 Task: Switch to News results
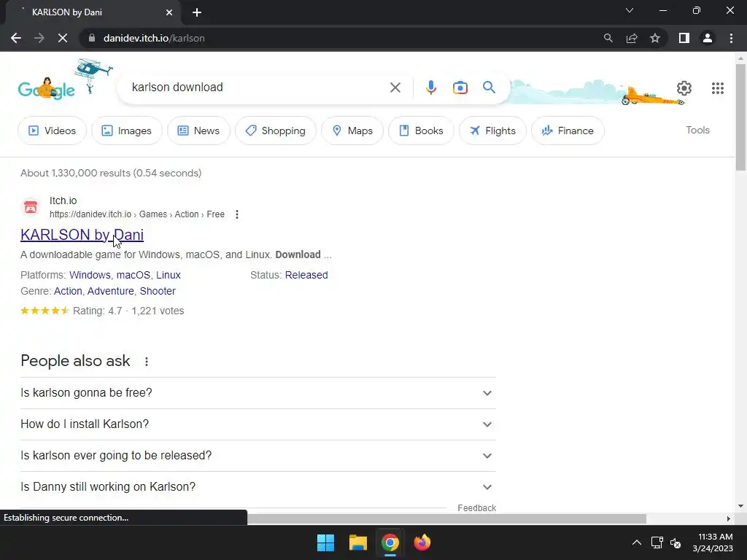click(198, 131)
